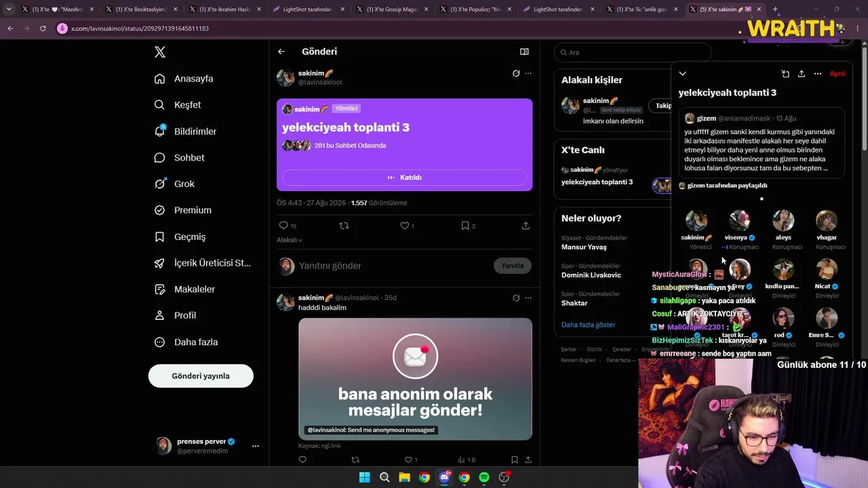Viewport: 868px width, 488px height.
Task: Open Spotify from the taskbar
Action: click(484, 477)
